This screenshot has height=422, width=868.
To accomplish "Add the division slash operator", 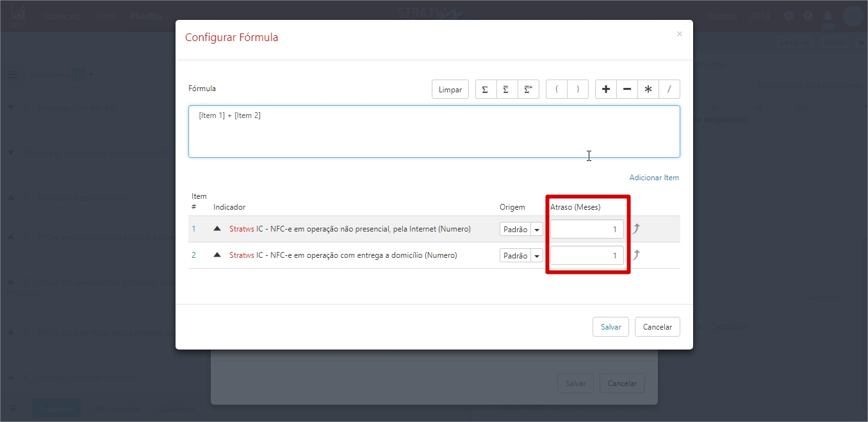I will (x=669, y=90).
